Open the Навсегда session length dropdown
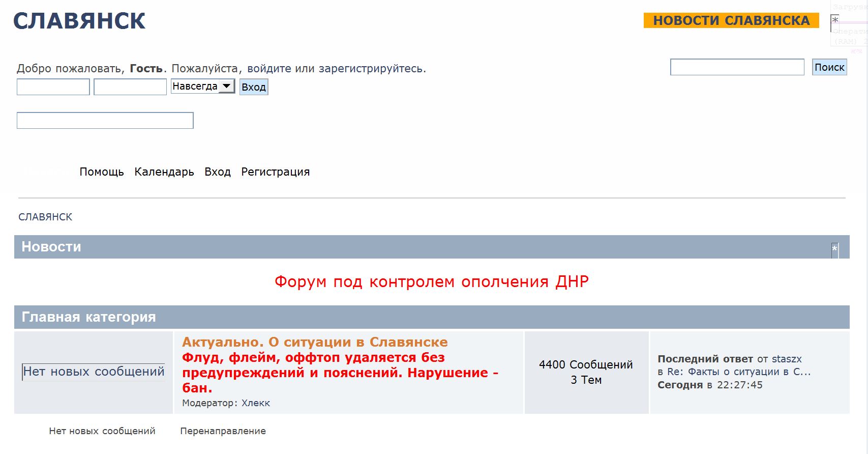Viewport: 868px width, 454px height. click(x=202, y=87)
